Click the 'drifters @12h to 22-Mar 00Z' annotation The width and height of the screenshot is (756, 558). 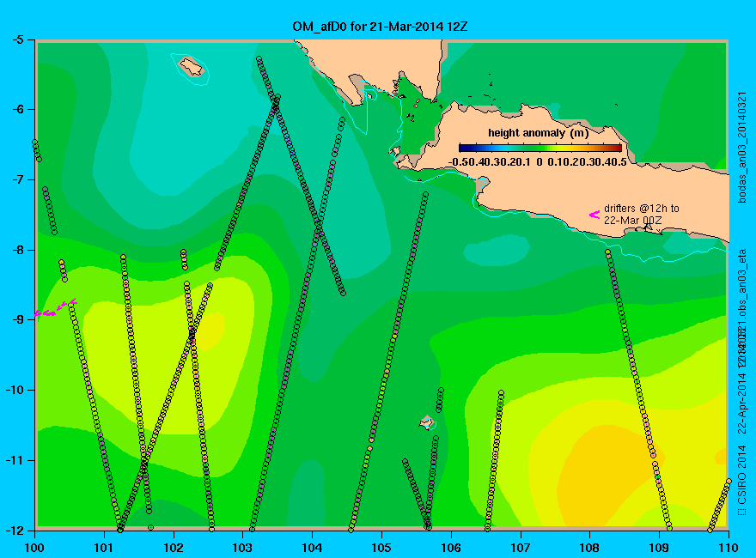(641, 215)
